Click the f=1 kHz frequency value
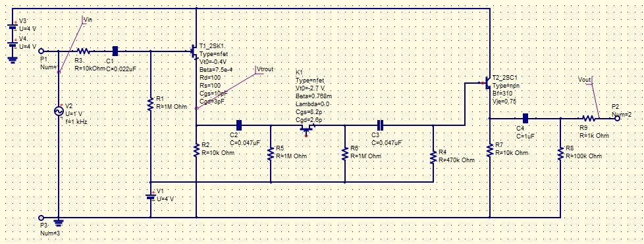Screen dimensions: 644x244 click(x=76, y=122)
